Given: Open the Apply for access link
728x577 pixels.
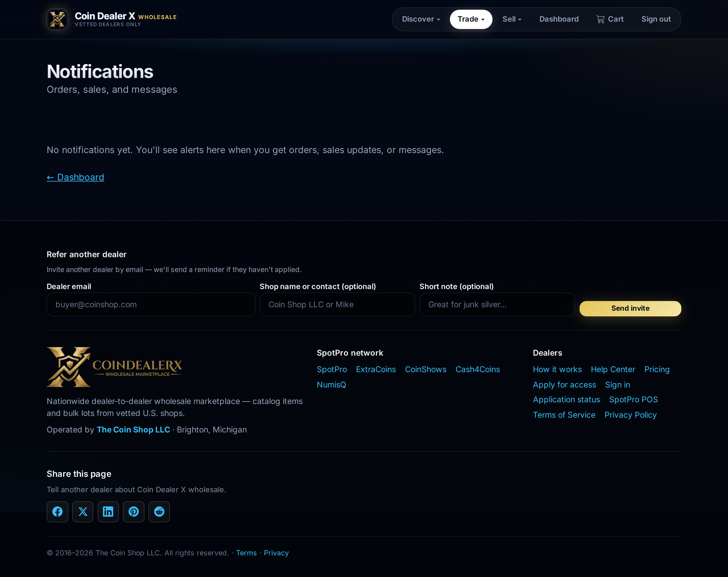Looking at the screenshot, I should (564, 384).
